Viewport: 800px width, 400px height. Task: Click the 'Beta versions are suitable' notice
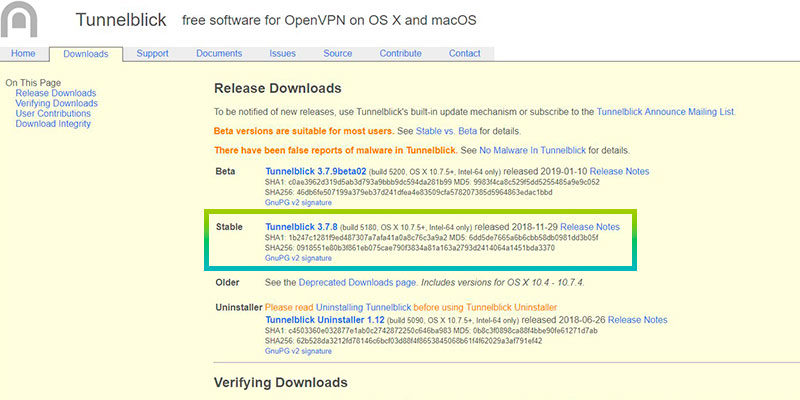click(x=304, y=131)
